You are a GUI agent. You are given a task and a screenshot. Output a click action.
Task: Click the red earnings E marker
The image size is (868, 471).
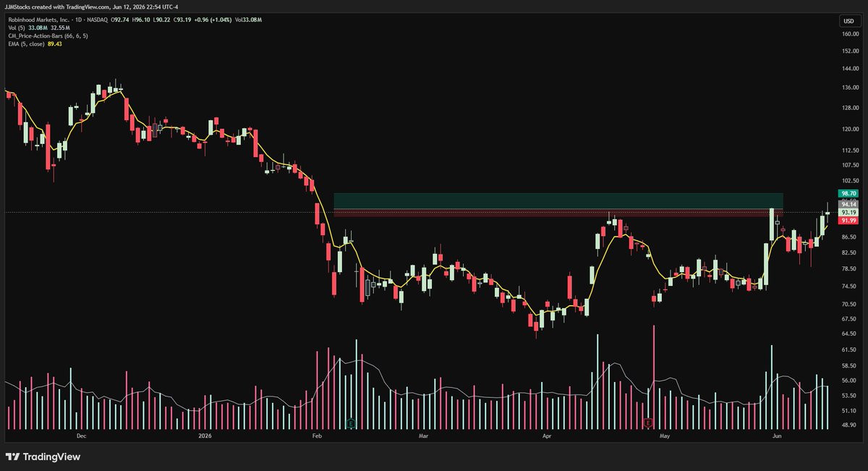pyautogui.click(x=649, y=422)
